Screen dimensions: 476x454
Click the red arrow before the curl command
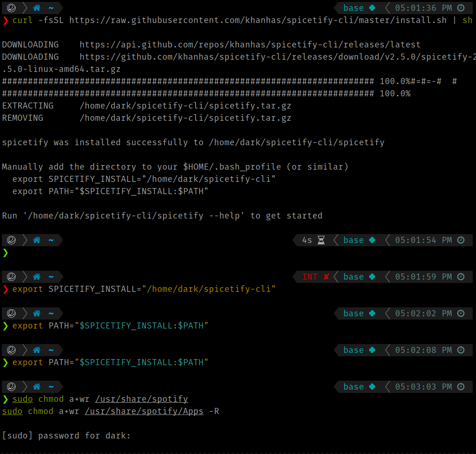5,20
